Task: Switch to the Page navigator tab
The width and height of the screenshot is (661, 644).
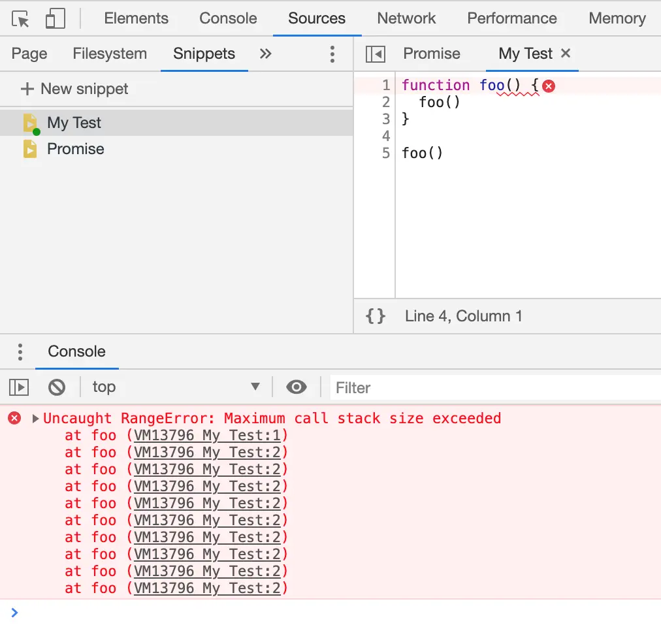Action: pos(29,54)
